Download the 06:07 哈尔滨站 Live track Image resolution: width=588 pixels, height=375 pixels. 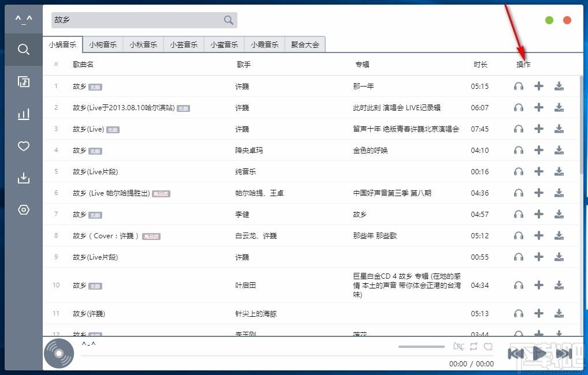point(559,107)
